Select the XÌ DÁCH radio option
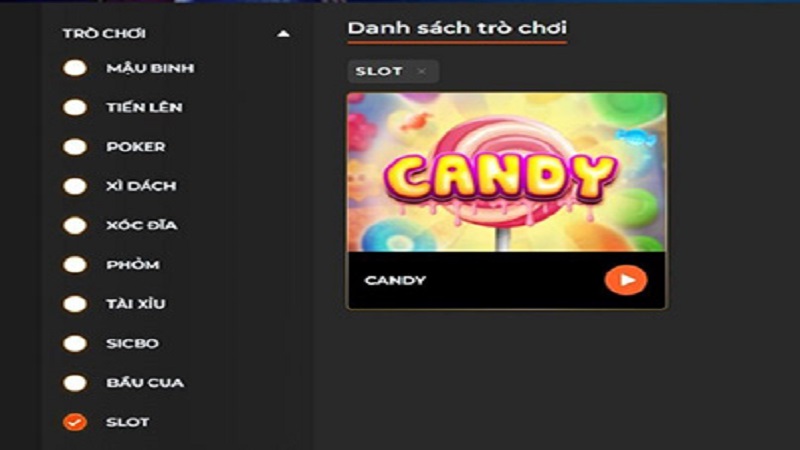The width and height of the screenshot is (800, 450). [75, 186]
